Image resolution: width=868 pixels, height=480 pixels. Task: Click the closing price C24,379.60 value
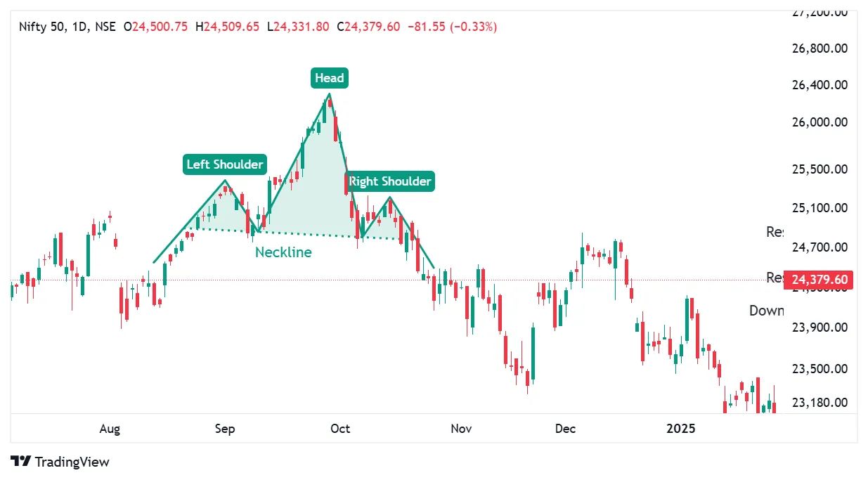tap(368, 27)
